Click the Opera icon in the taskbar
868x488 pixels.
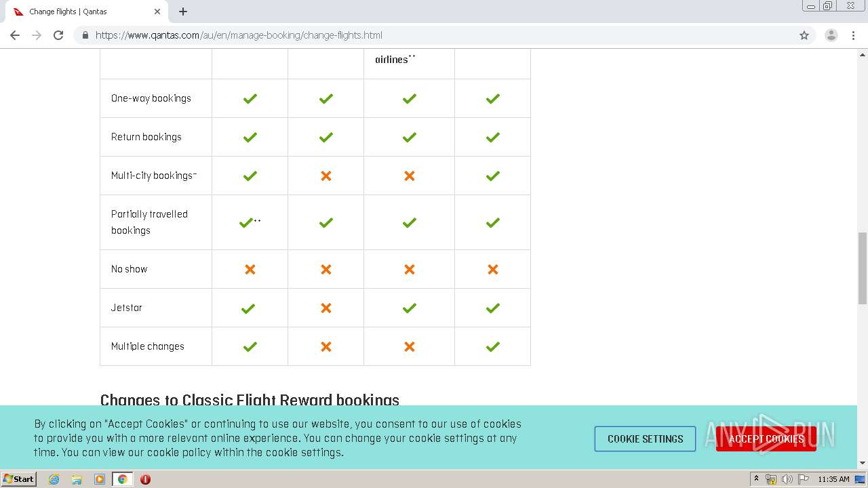(145, 479)
